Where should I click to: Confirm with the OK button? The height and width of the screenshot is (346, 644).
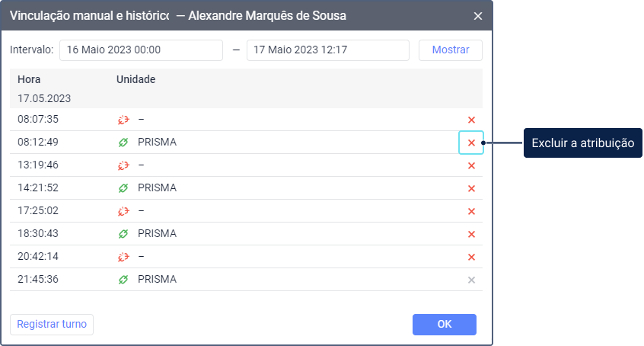coord(445,325)
